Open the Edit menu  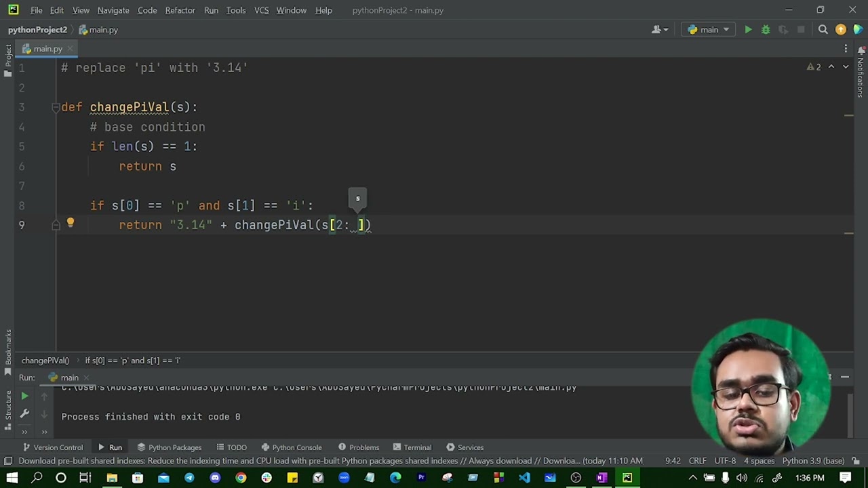tap(57, 10)
